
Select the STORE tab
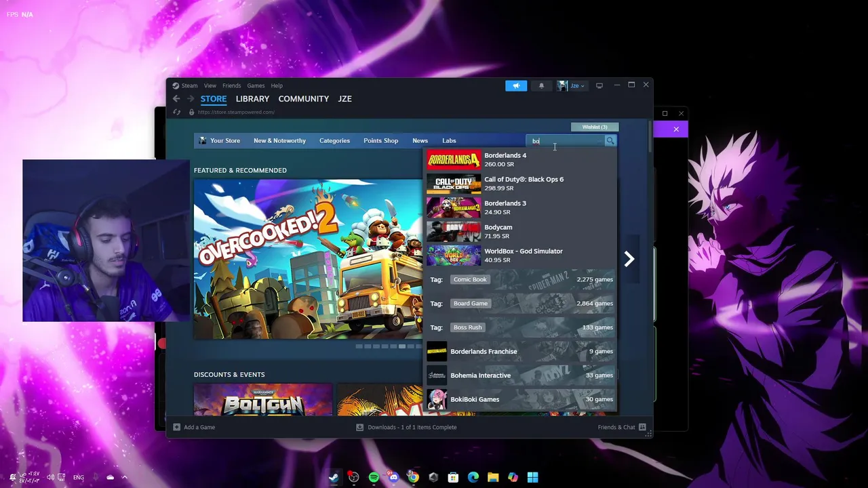tap(213, 99)
